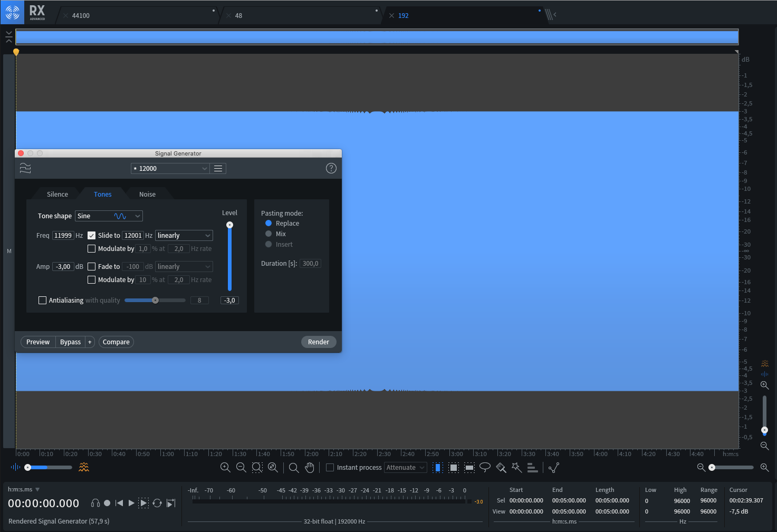Click the Preview button

coord(38,342)
